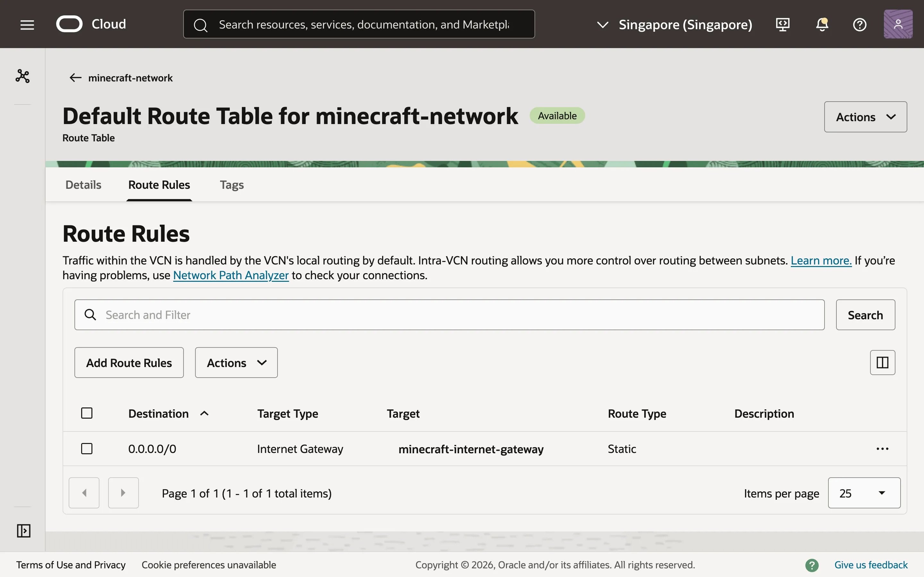The width and height of the screenshot is (924, 577).
Task: Change the items per page dropdown
Action: [864, 493]
